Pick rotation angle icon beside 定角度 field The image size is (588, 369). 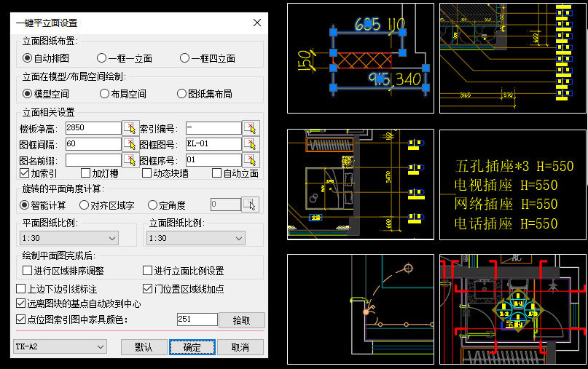[x=250, y=205]
